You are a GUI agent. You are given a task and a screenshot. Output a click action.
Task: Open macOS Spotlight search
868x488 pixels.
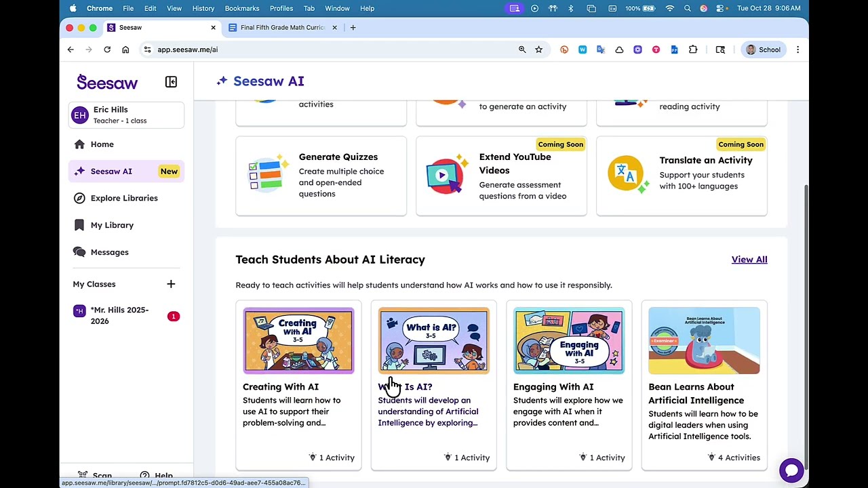point(687,8)
